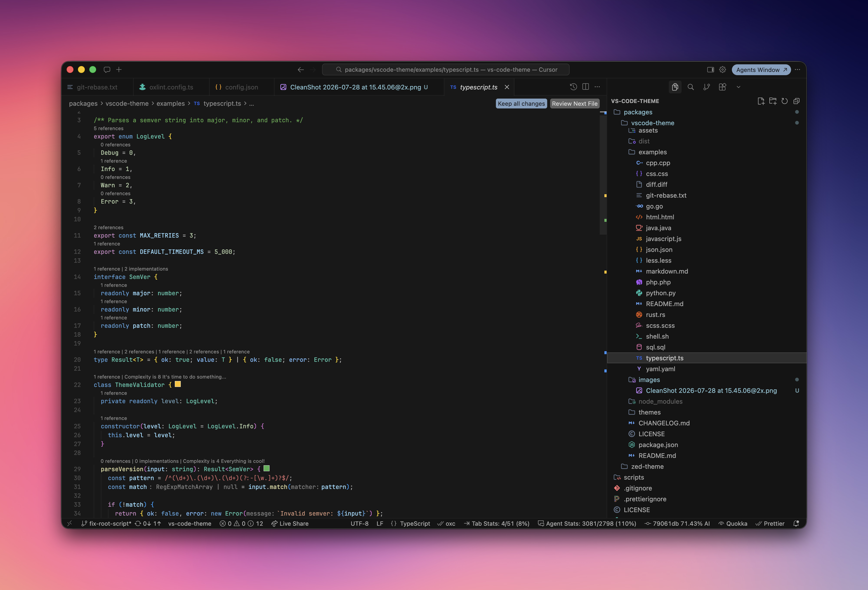
Task: Open the settings gear in title bar
Action: (x=723, y=70)
